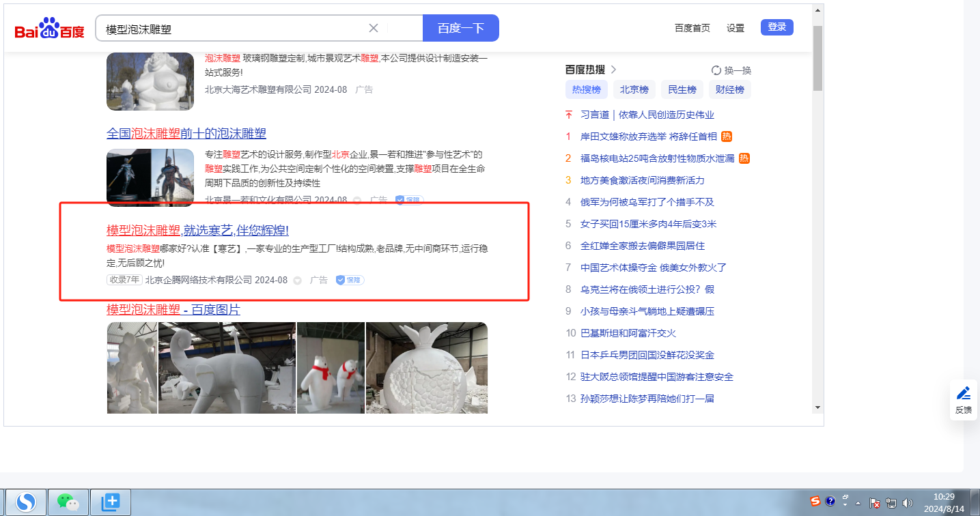Show hidden system tray icons arrow

858,503
